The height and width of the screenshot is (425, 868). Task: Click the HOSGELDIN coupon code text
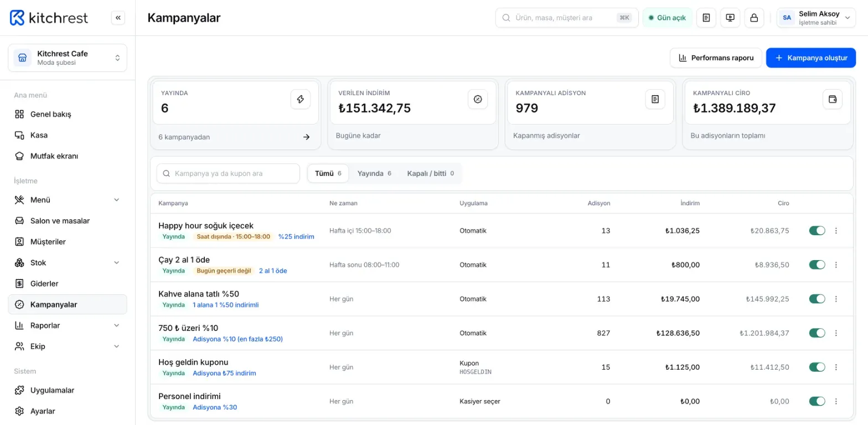[476, 372]
